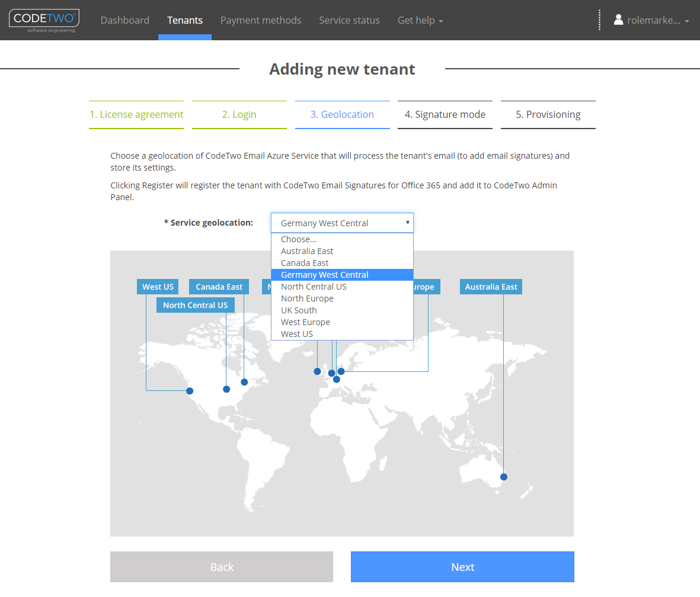Viewport: 700px width, 597px height.
Task: Select Canada East from dropdown list
Action: 342,263
